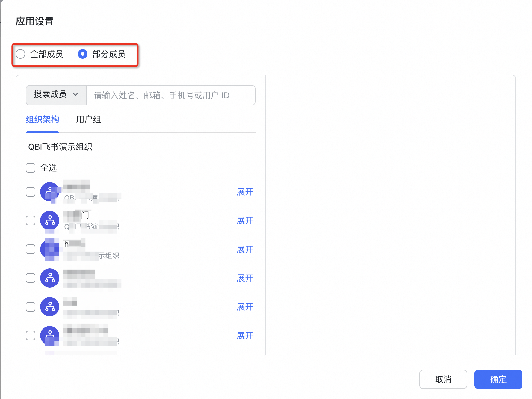
Task: Tick the 全选 checkbox
Action: coord(31,168)
